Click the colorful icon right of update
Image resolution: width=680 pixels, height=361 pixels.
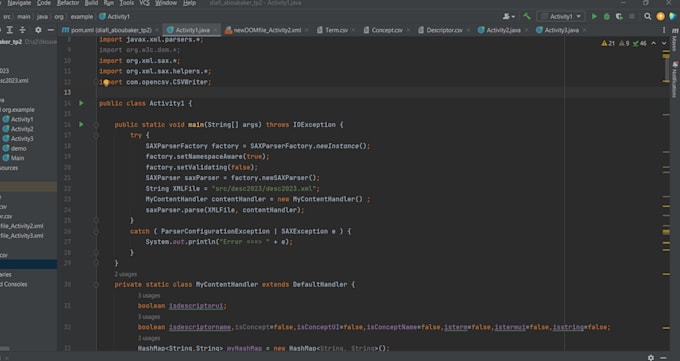[x=673, y=16]
